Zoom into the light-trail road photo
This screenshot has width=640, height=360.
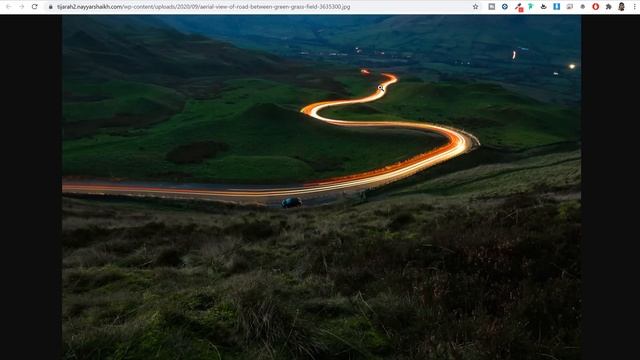[x=322, y=187]
